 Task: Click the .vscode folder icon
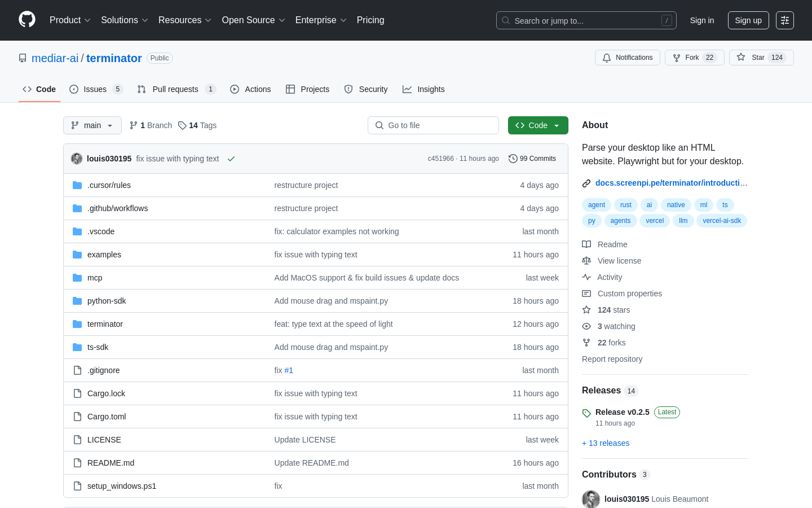pyautogui.click(x=77, y=231)
